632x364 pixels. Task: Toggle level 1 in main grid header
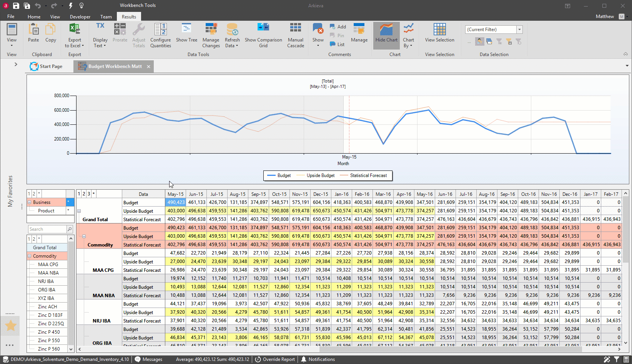point(79,194)
